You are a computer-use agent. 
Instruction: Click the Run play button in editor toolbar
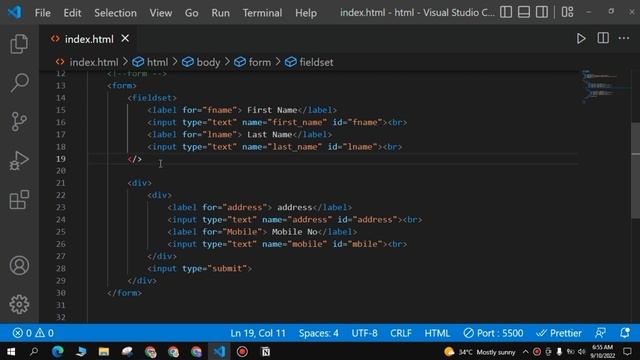581,39
